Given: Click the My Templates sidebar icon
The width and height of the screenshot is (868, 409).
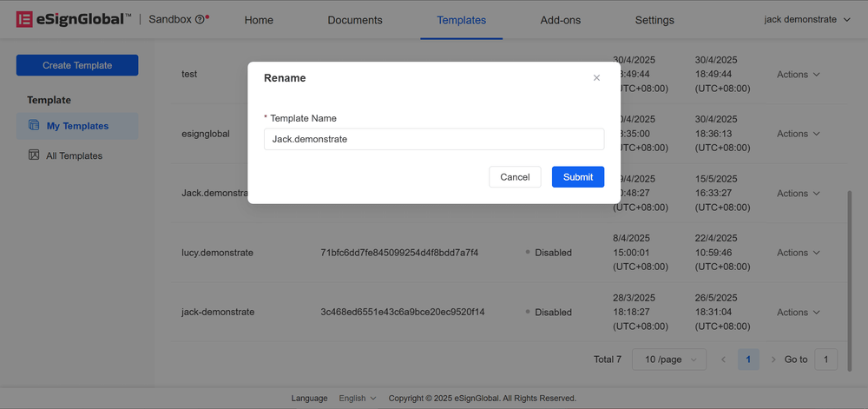Looking at the screenshot, I should coord(34,126).
